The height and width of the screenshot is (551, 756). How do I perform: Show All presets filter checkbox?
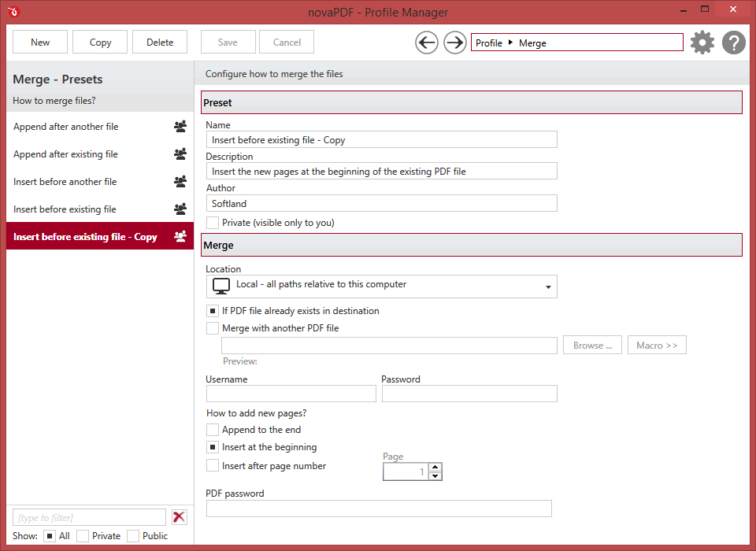click(49, 535)
